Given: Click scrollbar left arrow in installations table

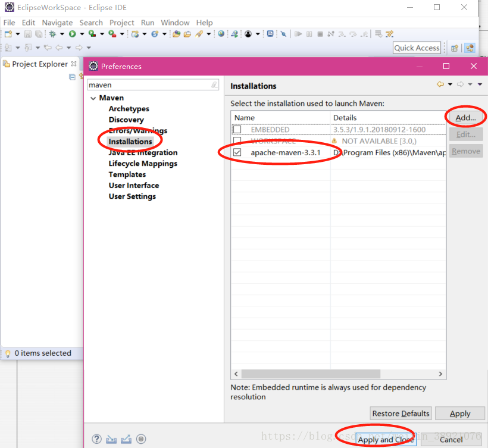Looking at the screenshot, I should [236, 374].
